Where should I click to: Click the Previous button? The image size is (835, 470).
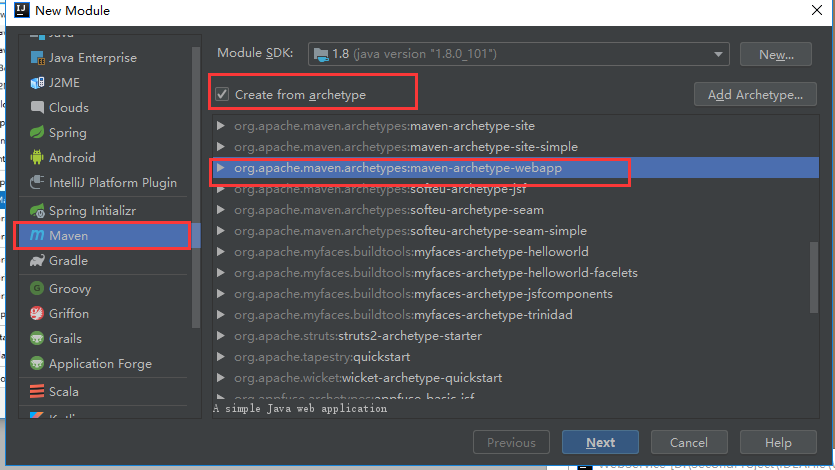point(511,442)
